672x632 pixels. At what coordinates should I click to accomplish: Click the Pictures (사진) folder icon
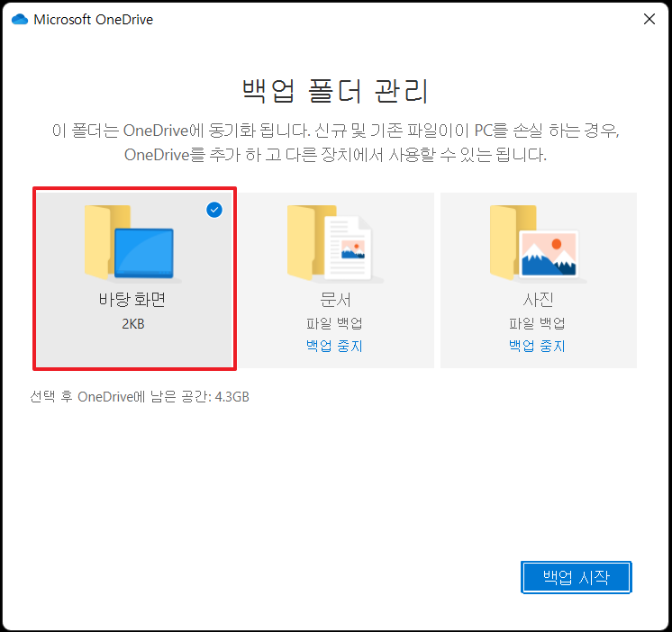pos(538,243)
